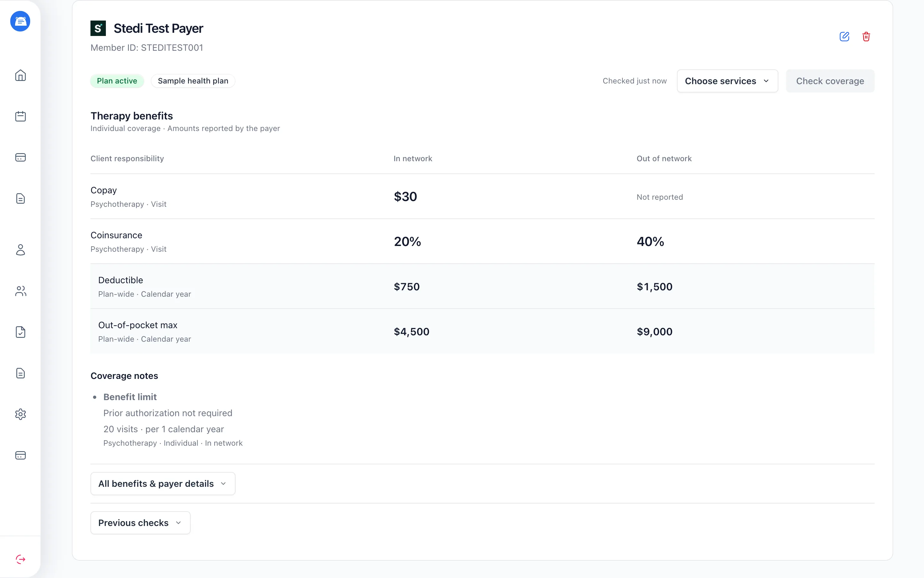
Task: Click the card icon directly below settings gear
Action: (20, 455)
